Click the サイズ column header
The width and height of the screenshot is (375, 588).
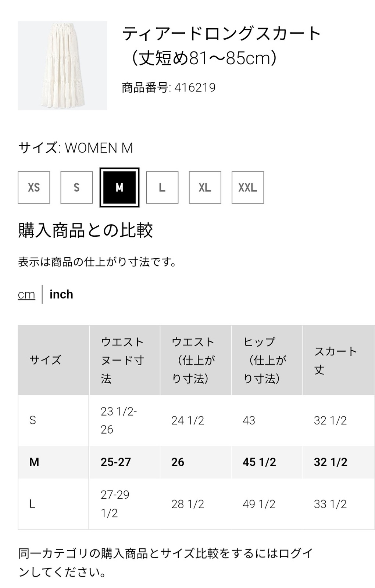53,360
